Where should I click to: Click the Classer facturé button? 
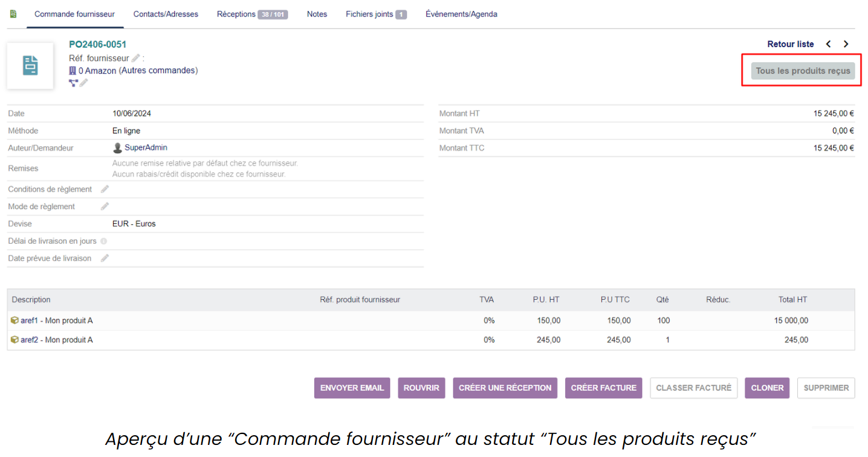694,388
